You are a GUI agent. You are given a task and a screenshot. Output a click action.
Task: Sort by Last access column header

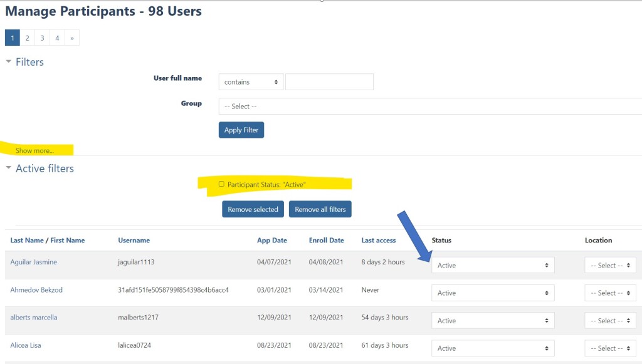pos(378,241)
